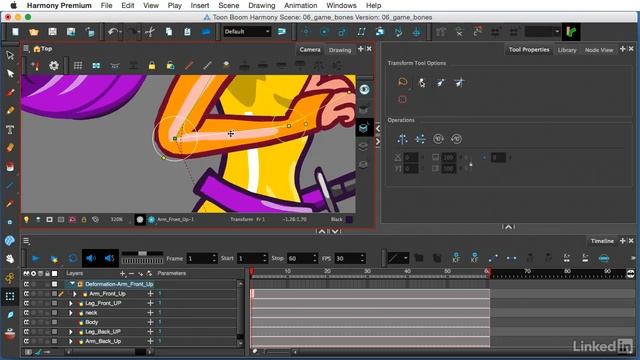This screenshot has height=360, width=640.
Task: Click the gear icon in Camera toolbar
Action: click(54, 66)
